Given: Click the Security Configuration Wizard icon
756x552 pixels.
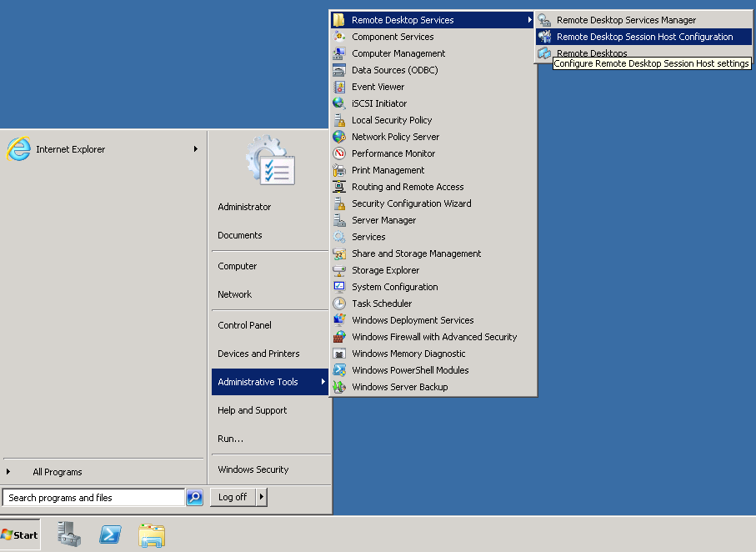Looking at the screenshot, I should (339, 203).
